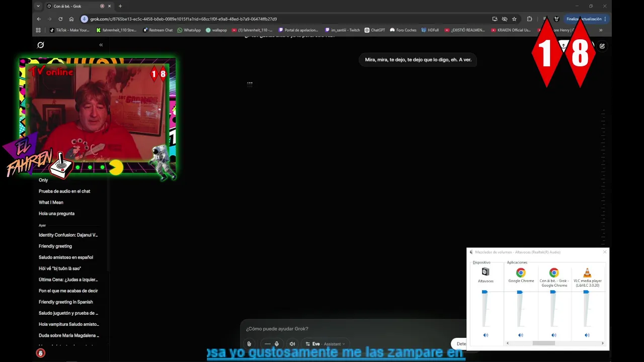Mute Con ái bè. - Grok in the mixer
Image resolution: width=644 pixels, height=362 pixels.
554,335
